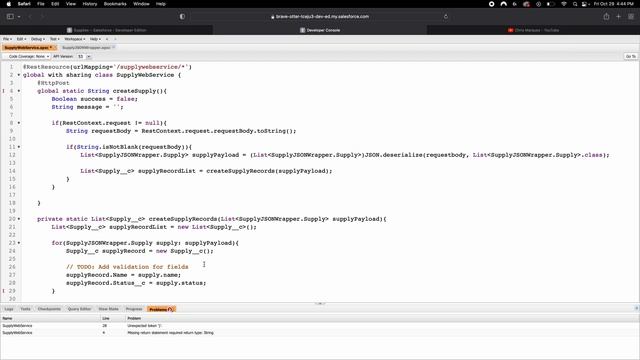Click the error marker on line 4
The height and width of the screenshot is (360, 640).
4,91
